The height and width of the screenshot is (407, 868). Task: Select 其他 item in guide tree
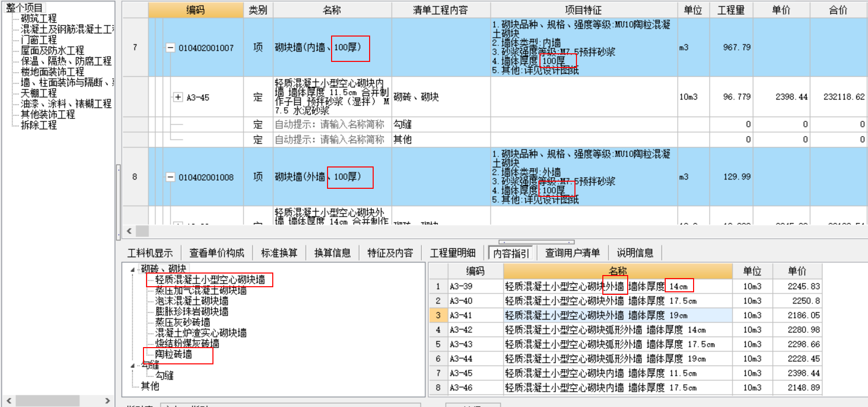[150, 386]
